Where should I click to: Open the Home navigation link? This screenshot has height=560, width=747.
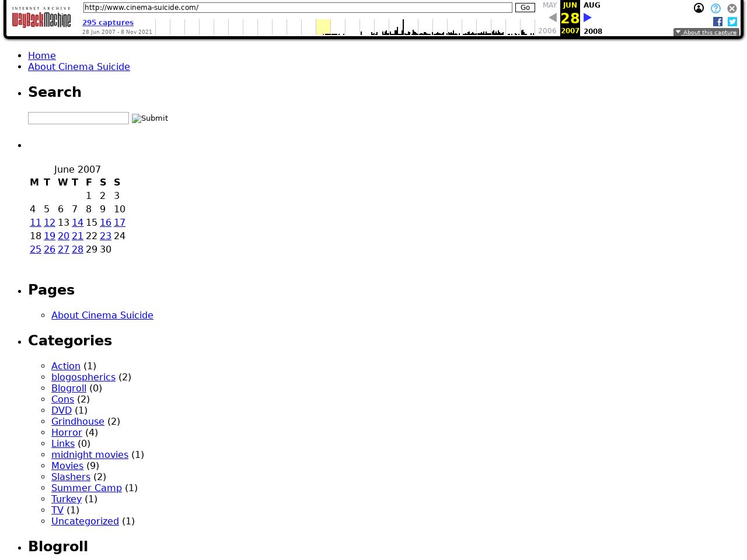[x=42, y=55]
